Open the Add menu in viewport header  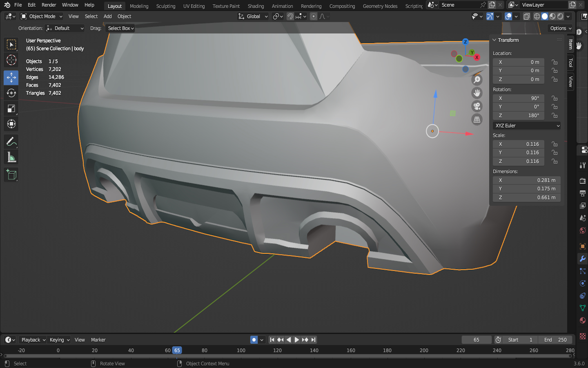107,16
